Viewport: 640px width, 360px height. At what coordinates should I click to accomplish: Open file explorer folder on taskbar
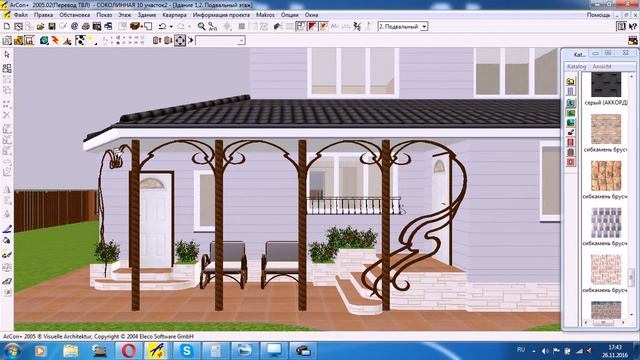pyautogui.click(x=71, y=351)
